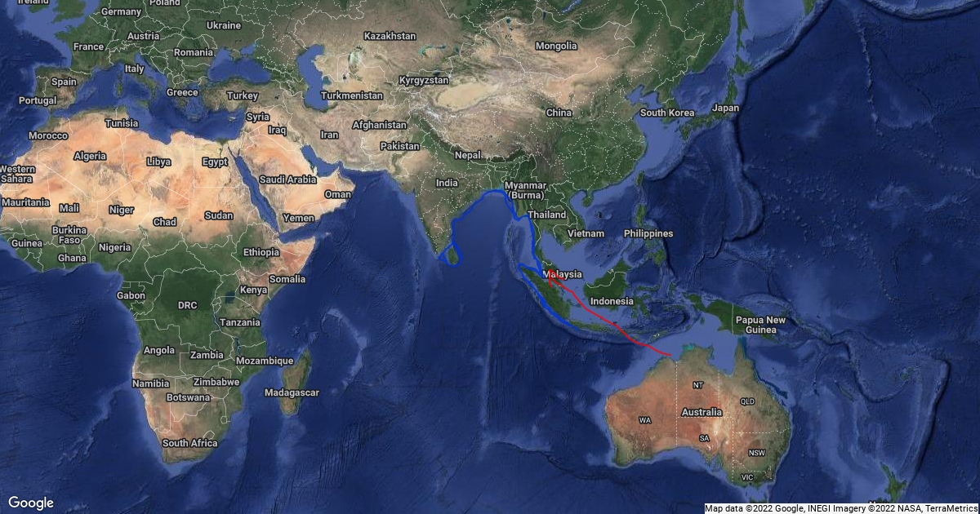980x514 pixels.
Task: Click the Japan country label
Action: tap(725, 108)
